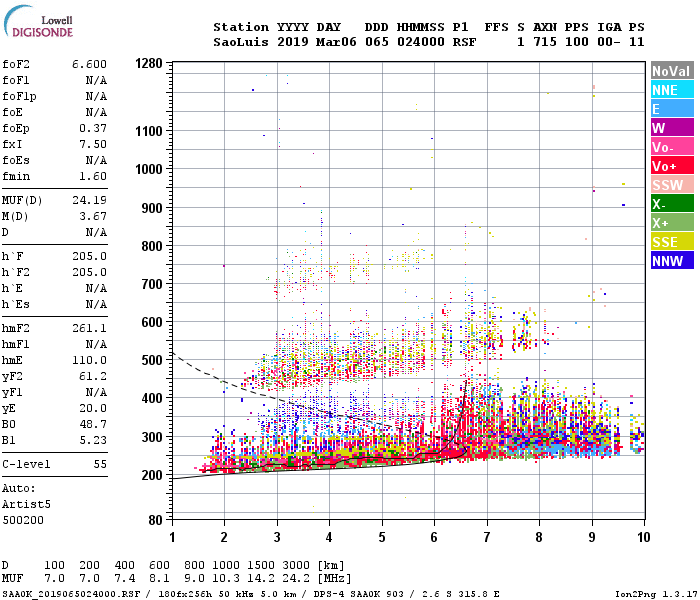Click the B0 value 48.7
The width and height of the screenshot is (700, 600).
click(x=93, y=424)
